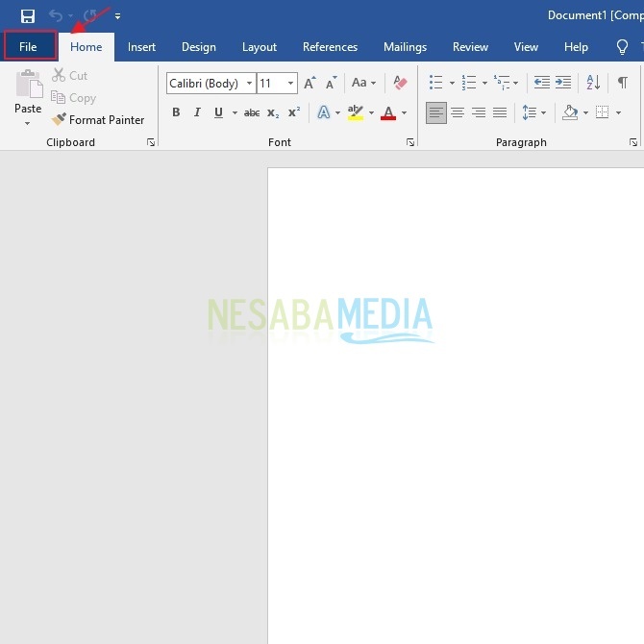Image resolution: width=644 pixels, height=644 pixels.
Task: Apply red font color
Action: [388, 112]
